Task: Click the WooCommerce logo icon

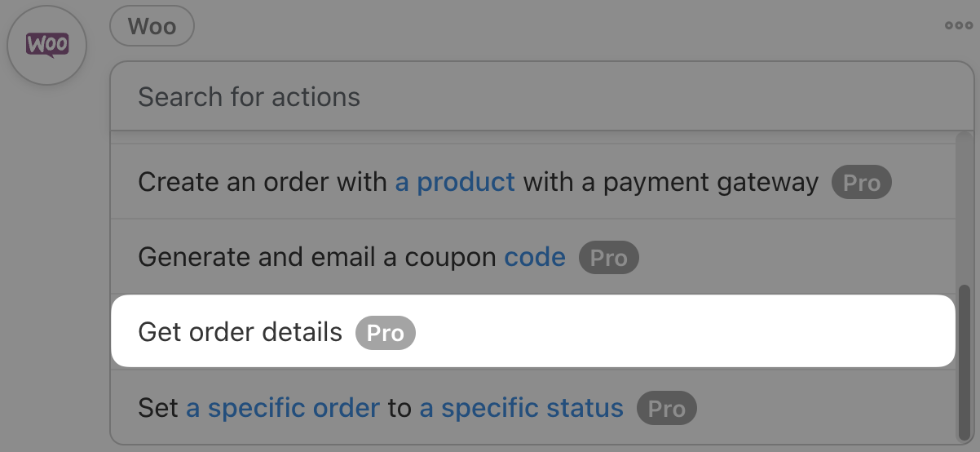Action: tap(46, 45)
